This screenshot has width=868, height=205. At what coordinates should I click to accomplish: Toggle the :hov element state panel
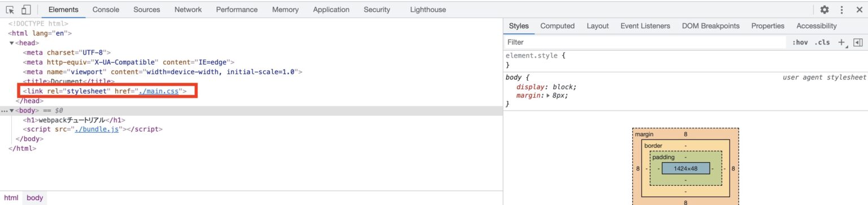pos(800,42)
